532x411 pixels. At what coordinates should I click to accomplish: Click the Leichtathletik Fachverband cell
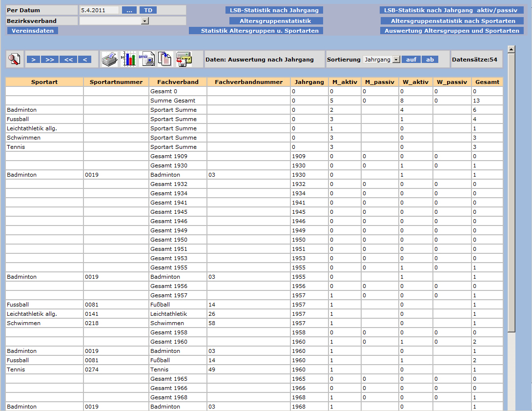(178, 314)
